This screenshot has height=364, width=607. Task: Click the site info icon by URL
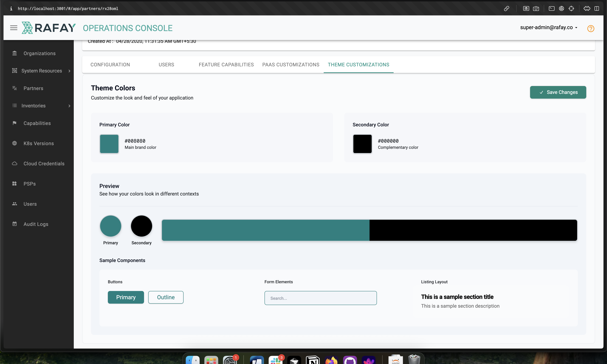(11, 9)
